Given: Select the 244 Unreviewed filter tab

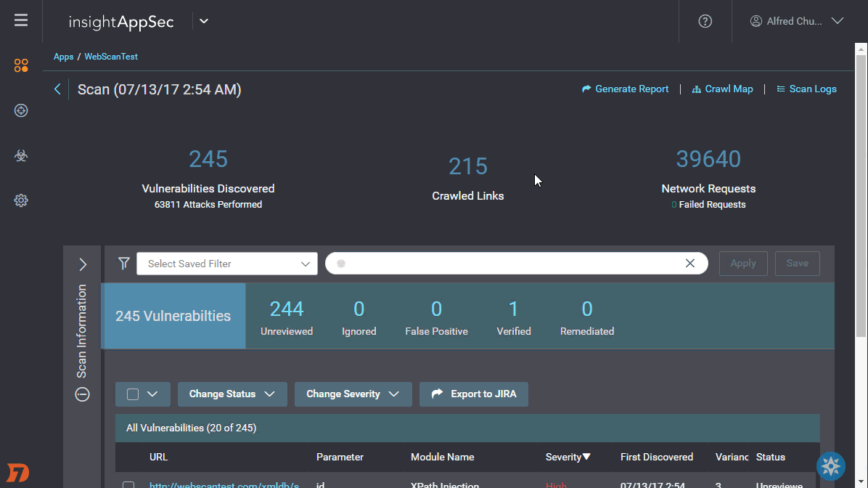Looking at the screenshot, I should click(287, 317).
